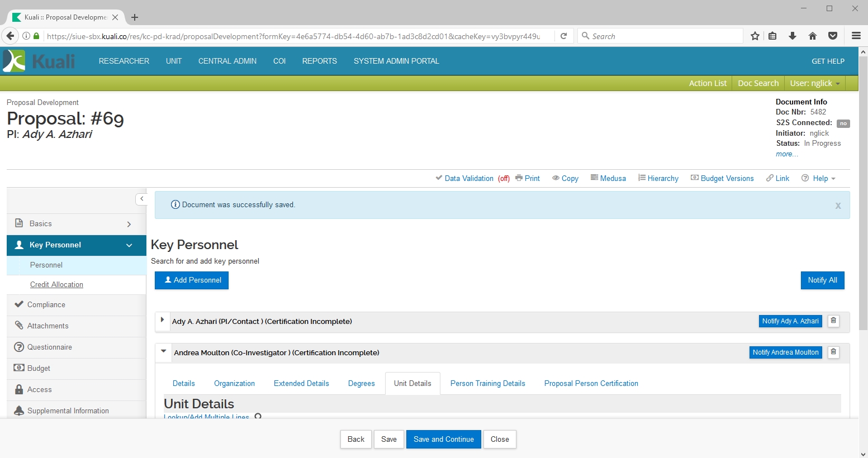Print the proposal document
This screenshot has width=868, height=458.
527,178
